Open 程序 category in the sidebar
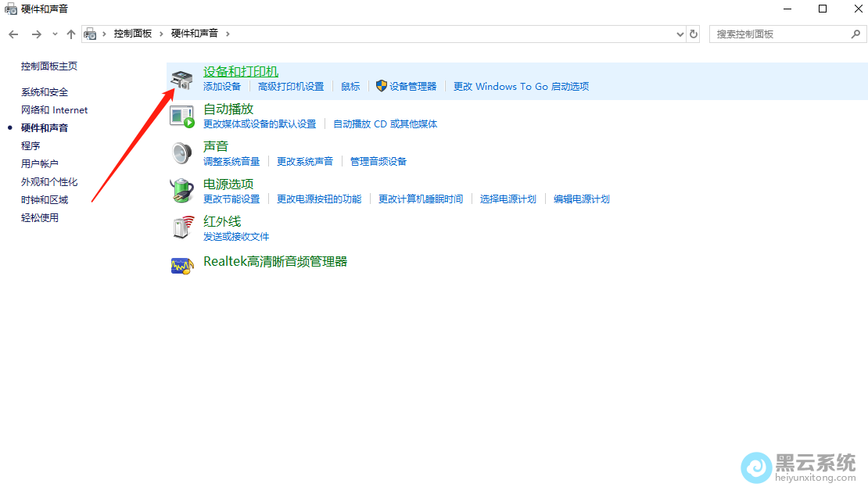This screenshot has width=868, height=487. click(30, 146)
